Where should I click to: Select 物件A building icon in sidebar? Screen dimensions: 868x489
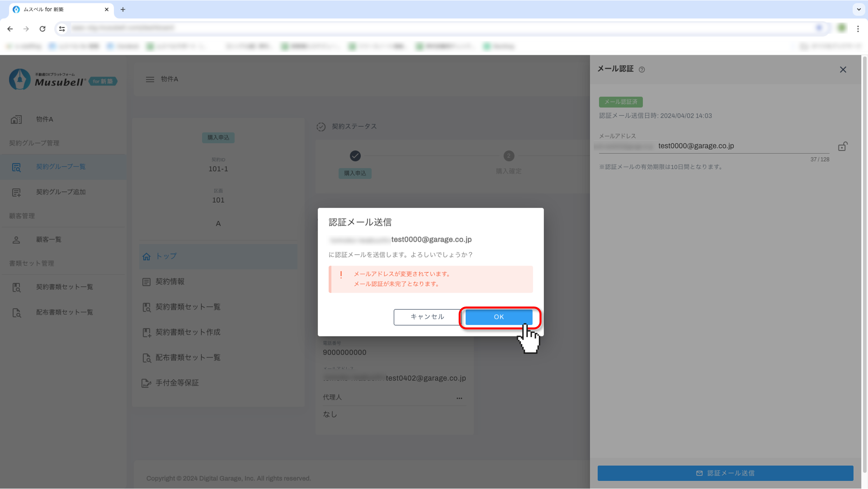tap(16, 119)
